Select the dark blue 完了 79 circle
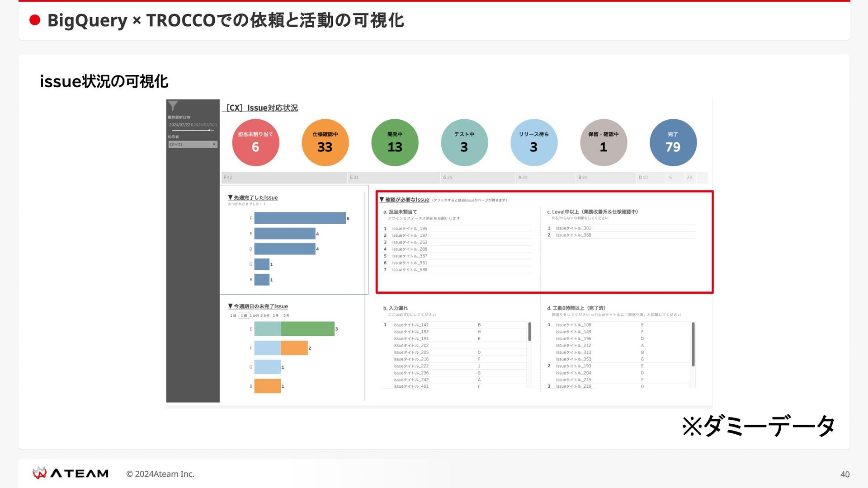The height and width of the screenshot is (488, 868). pos(673,142)
